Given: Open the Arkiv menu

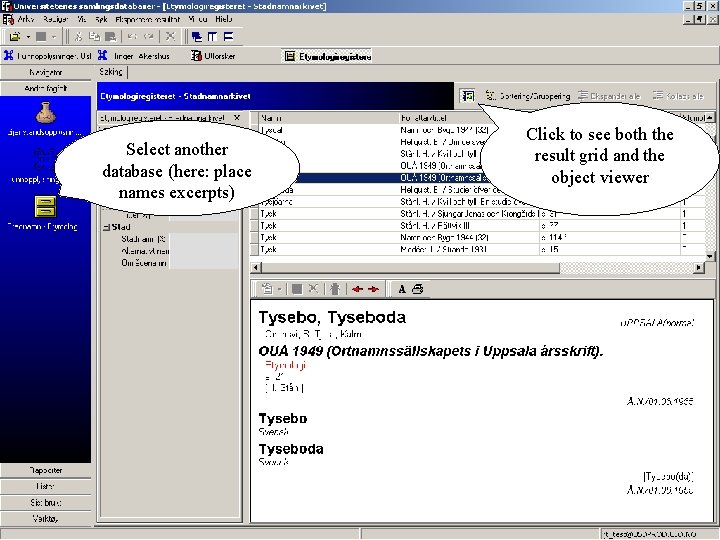Looking at the screenshot, I should 26,19.
